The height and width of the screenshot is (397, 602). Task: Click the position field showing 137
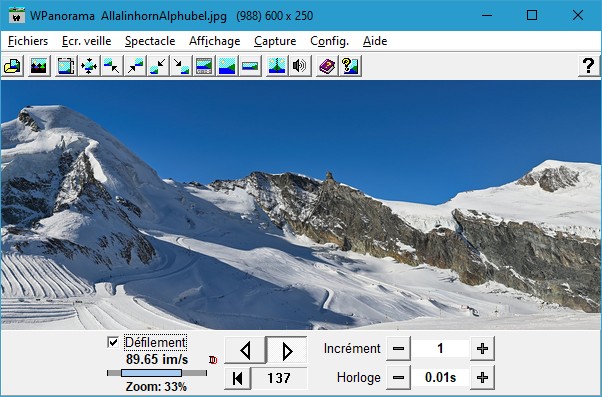click(x=279, y=378)
